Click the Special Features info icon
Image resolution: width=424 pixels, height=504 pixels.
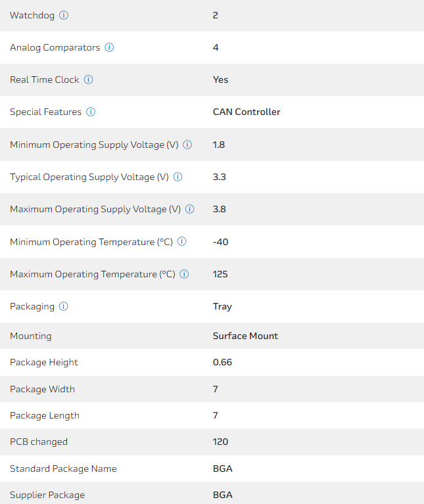[91, 112]
